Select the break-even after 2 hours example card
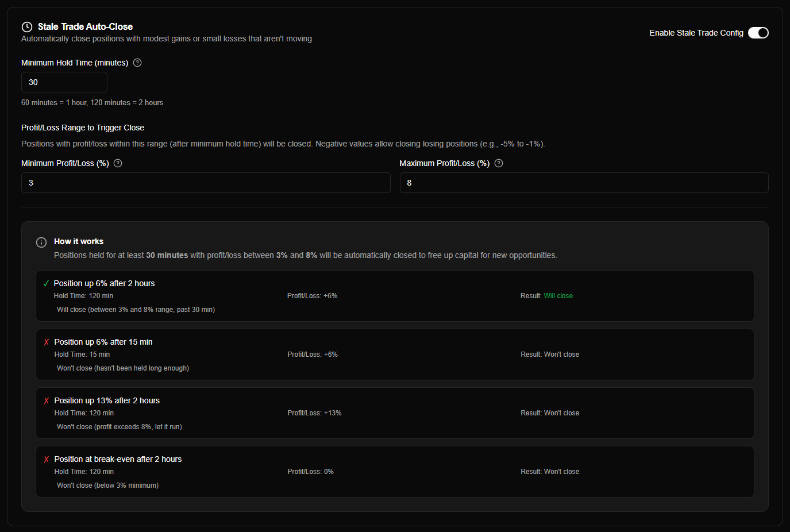The image size is (790, 532). click(395, 471)
